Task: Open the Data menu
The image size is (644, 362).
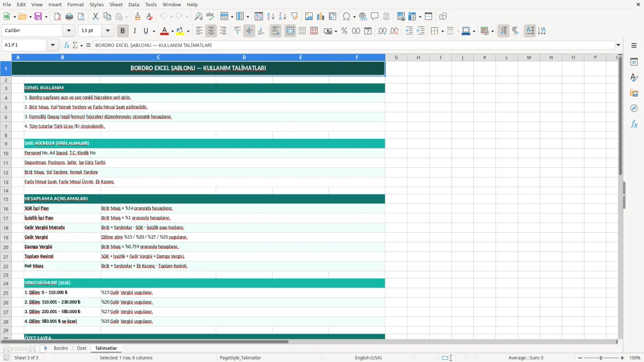Action: [x=134, y=4]
